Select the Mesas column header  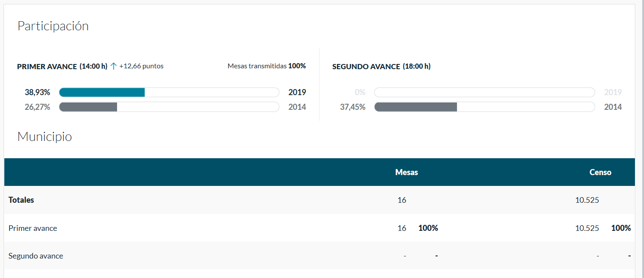tap(406, 172)
